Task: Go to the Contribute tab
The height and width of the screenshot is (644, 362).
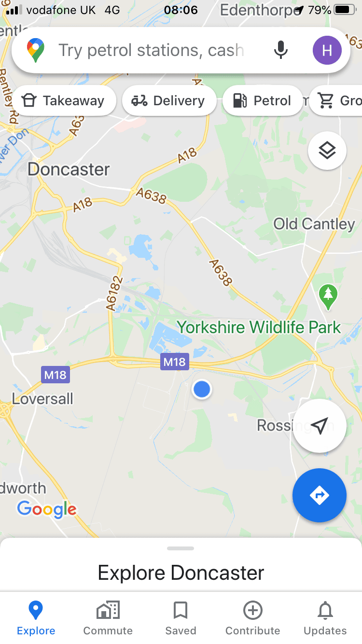Action: (x=253, y=618)
